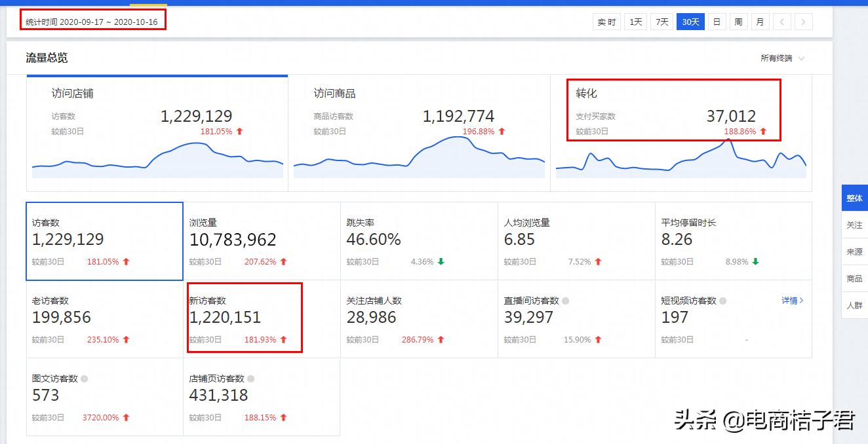The image size is (868, 444).
Task: Click the 30天 time range button
Action: (690, 21)
